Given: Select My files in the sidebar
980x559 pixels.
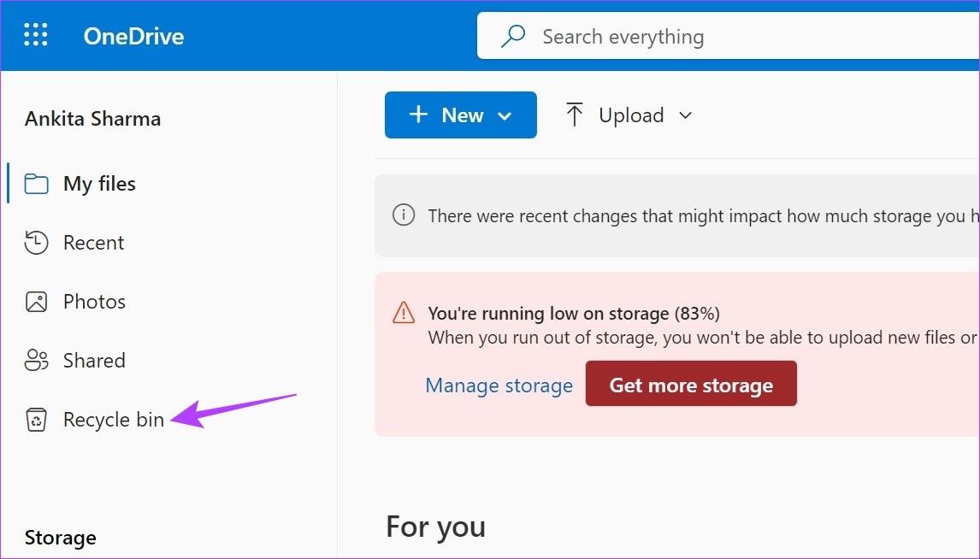Looking at the screenshot, I should (x=99, y=183).
